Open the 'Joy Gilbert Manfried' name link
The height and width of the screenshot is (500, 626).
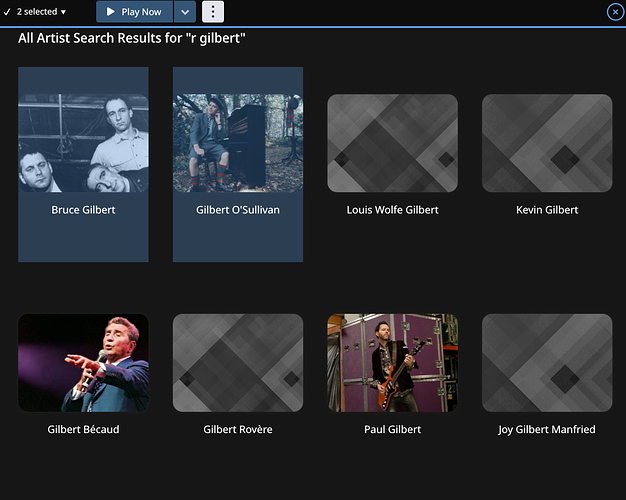pyautogui.click(x=547, y=430)
